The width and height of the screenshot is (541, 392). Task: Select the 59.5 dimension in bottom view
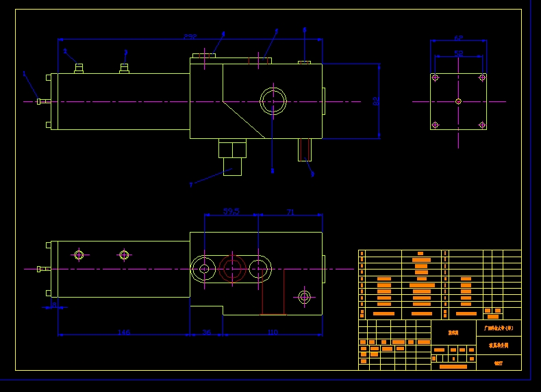pos(231,211)
